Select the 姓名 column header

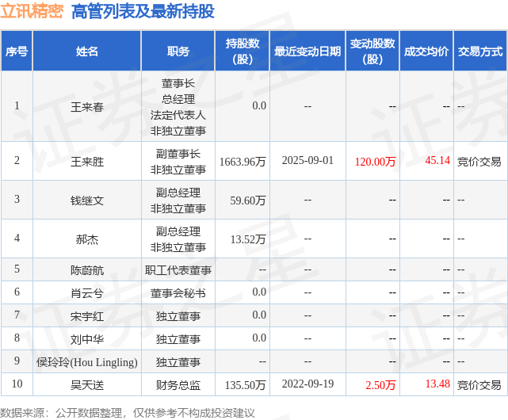pos(87,52)
